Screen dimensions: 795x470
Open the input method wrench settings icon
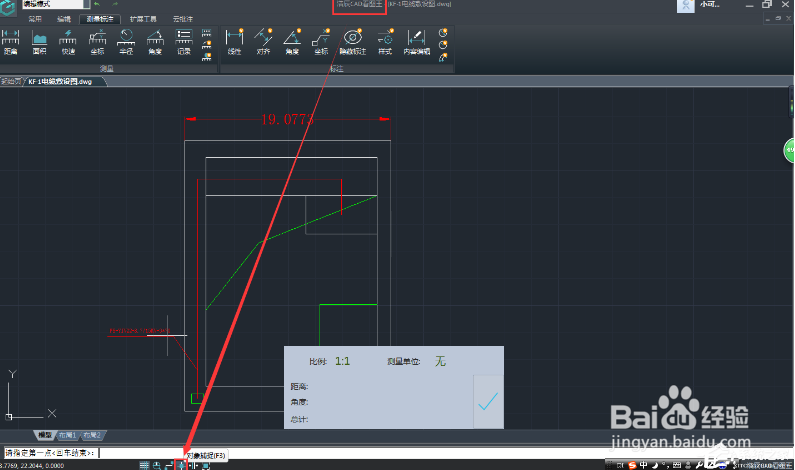tap(700, 465)
